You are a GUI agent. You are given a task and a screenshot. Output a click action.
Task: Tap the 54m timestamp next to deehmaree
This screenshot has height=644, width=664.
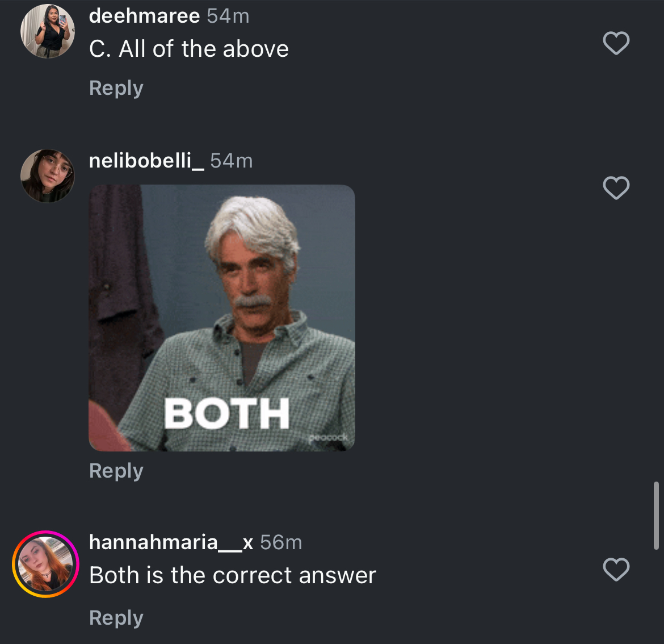click(x=228, y=16)
